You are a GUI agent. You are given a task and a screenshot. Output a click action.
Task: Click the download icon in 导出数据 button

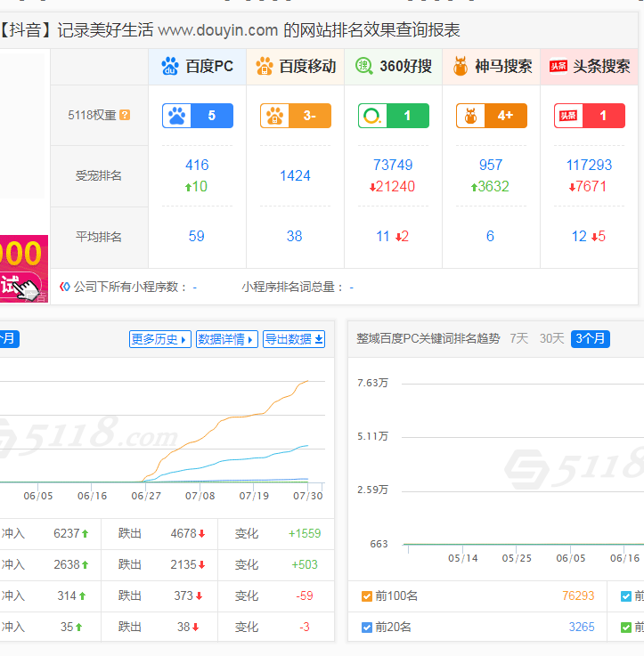[319, 339]
